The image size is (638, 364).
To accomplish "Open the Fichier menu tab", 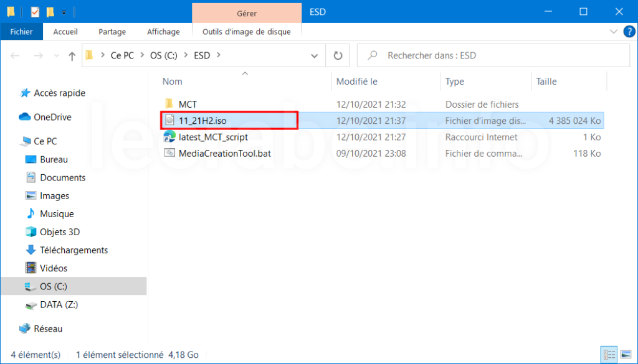I will [22, 32].
